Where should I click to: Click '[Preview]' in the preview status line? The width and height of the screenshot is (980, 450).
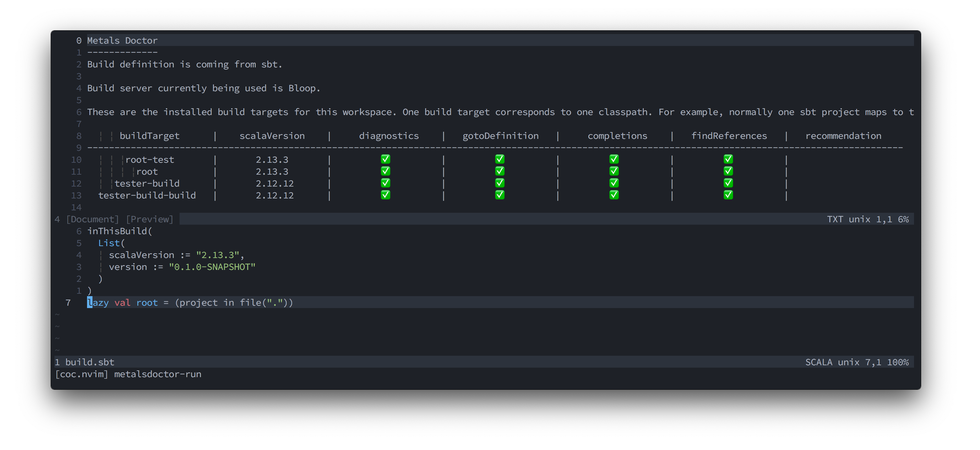150,219
